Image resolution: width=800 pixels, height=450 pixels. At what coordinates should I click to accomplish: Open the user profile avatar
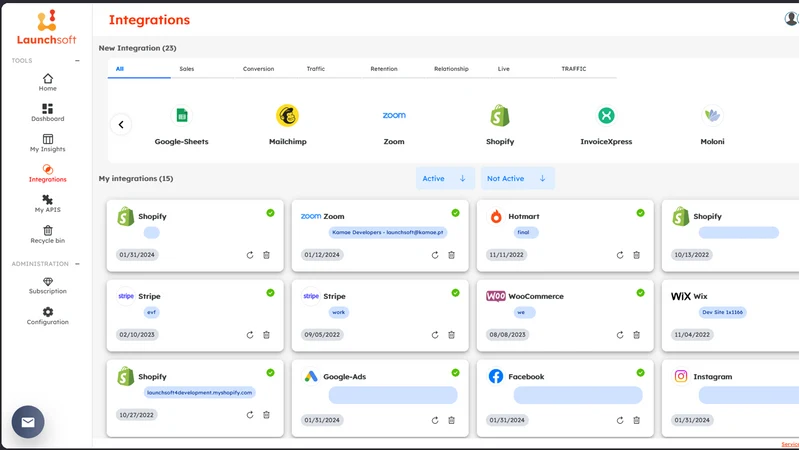(791, 18)
